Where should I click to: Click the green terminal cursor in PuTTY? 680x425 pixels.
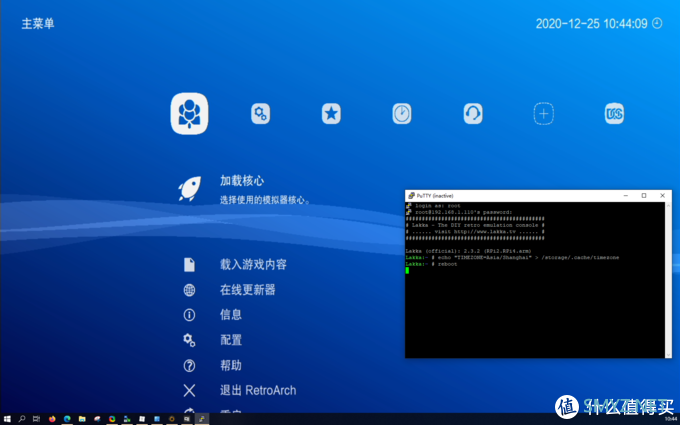pos(407,270)
